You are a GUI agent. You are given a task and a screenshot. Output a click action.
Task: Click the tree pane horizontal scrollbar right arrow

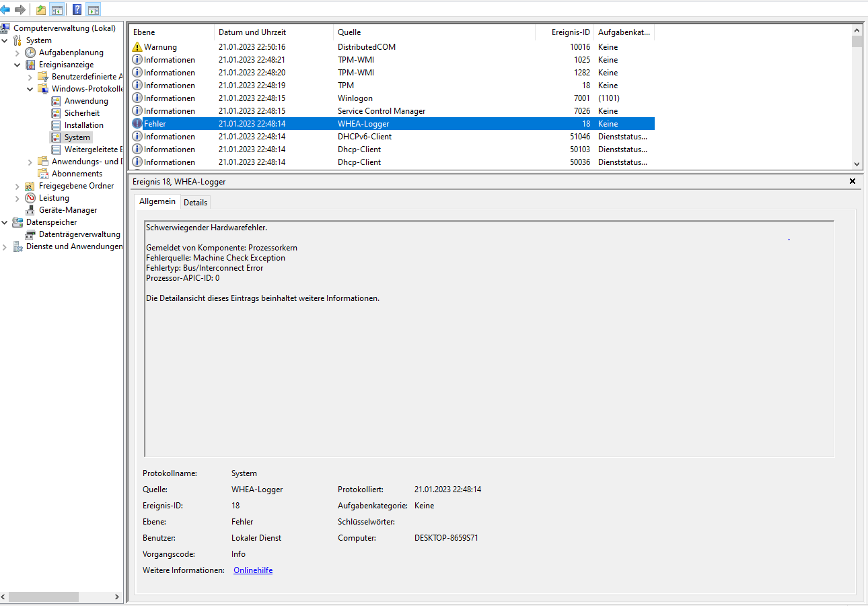tap(118, 597)
